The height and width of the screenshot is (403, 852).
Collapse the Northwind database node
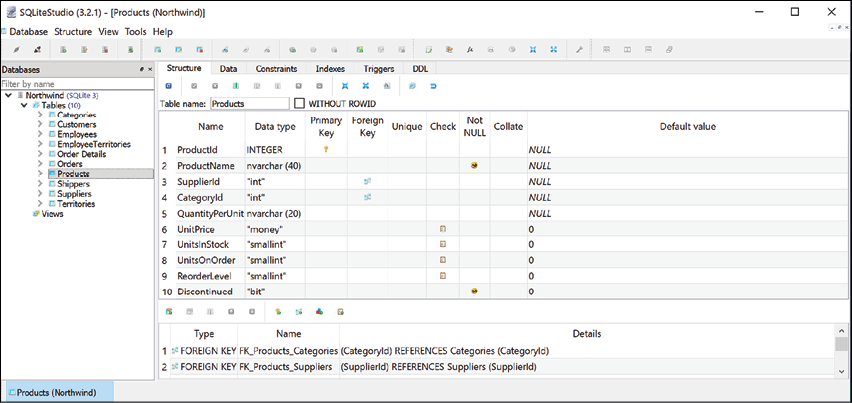(x=8, y=95)
